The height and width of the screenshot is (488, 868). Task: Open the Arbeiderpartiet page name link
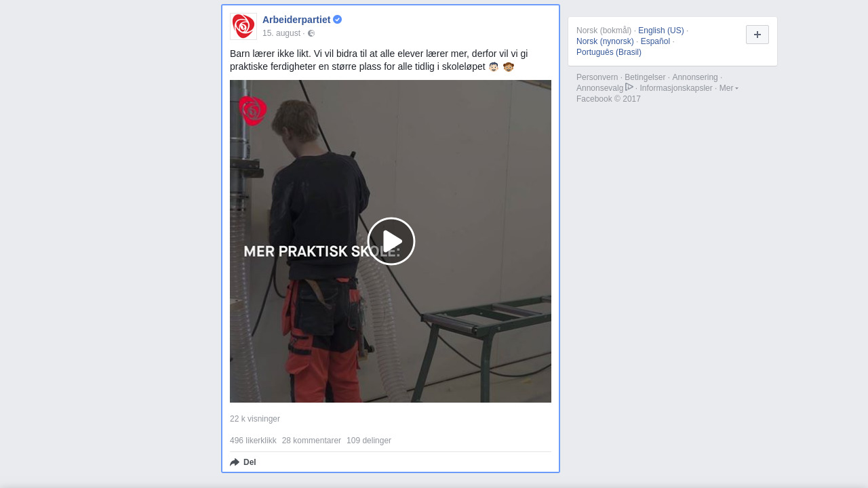296,20
